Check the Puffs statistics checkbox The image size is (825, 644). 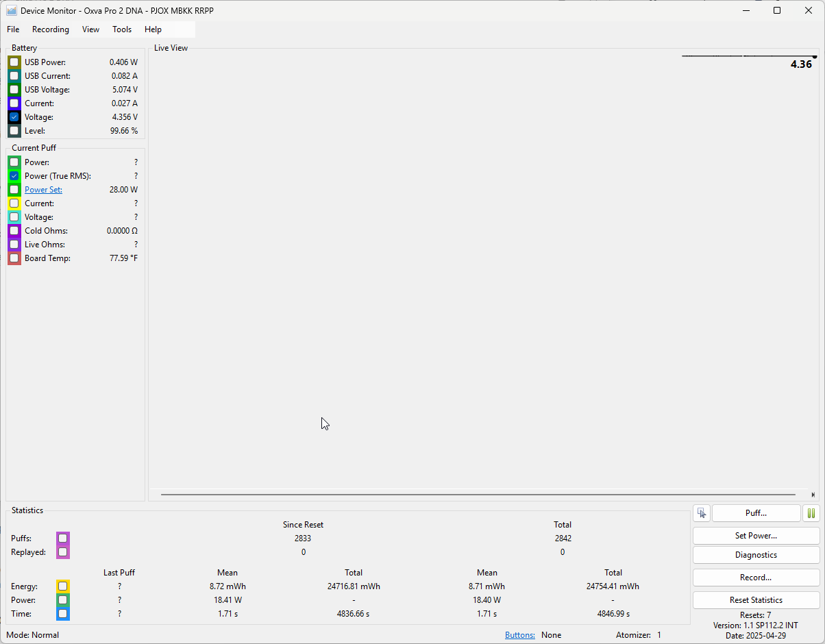[62, 538]
